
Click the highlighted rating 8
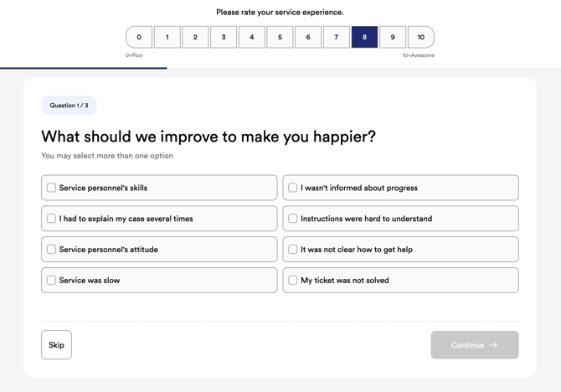click(x=364, y=37)
